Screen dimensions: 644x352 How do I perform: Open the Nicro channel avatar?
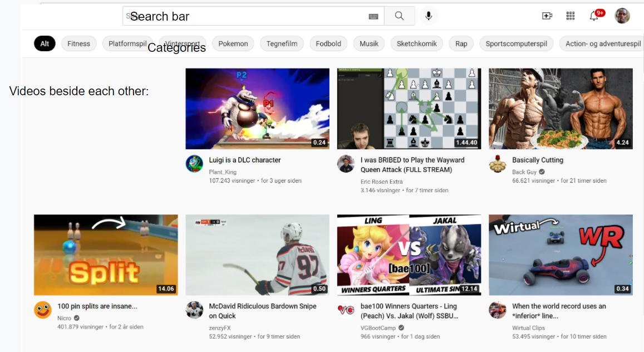pos(43,310)
